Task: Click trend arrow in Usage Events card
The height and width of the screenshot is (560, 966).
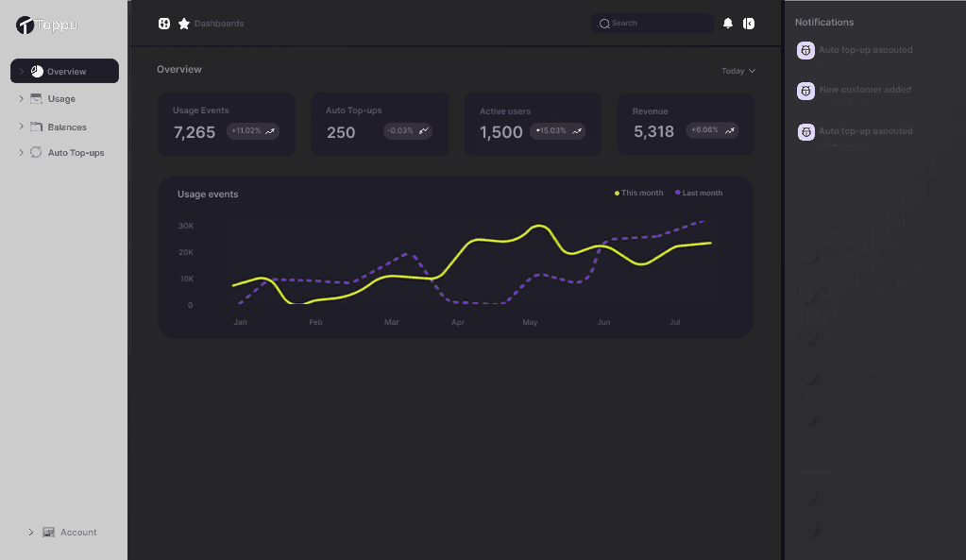Action: tap(270, 131)
